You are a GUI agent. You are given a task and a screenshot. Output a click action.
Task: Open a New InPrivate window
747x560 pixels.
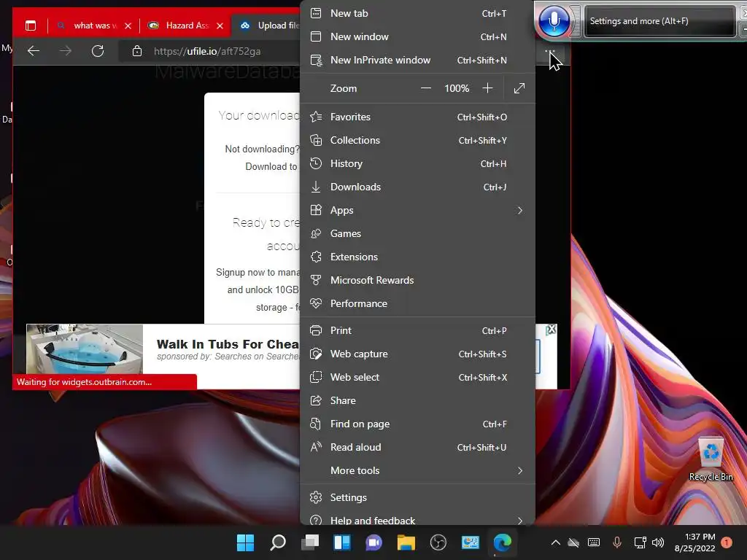[x=417, y=60]
